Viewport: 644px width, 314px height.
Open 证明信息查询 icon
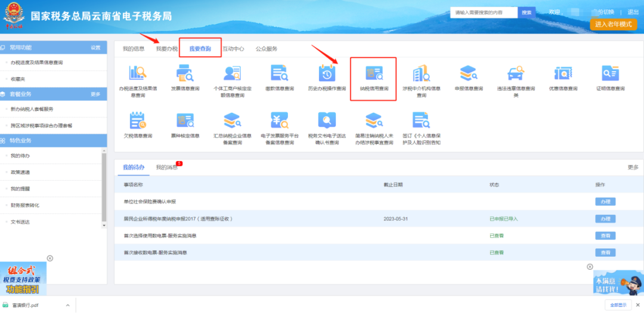[x=610, y=73]
